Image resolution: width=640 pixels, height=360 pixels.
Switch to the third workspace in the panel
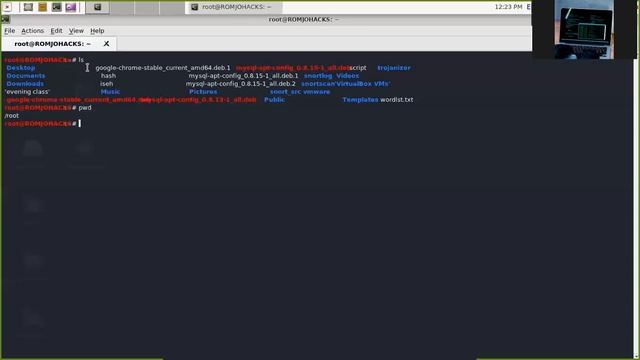147,7
